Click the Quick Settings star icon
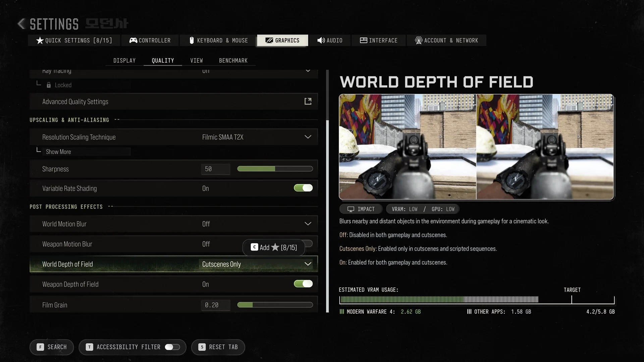Screen dimensions: 644x362 pyautogui.click(x=40, y=41)
